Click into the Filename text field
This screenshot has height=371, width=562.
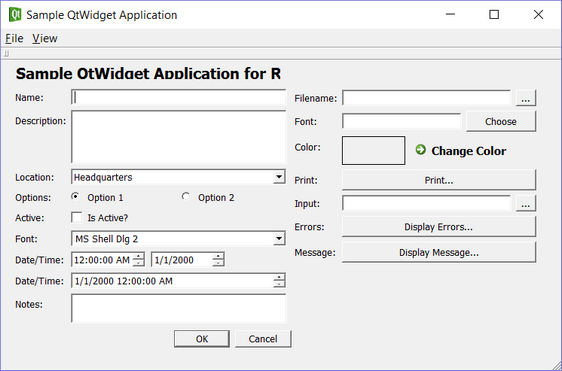pyautogui.click(x=427, y=98)
